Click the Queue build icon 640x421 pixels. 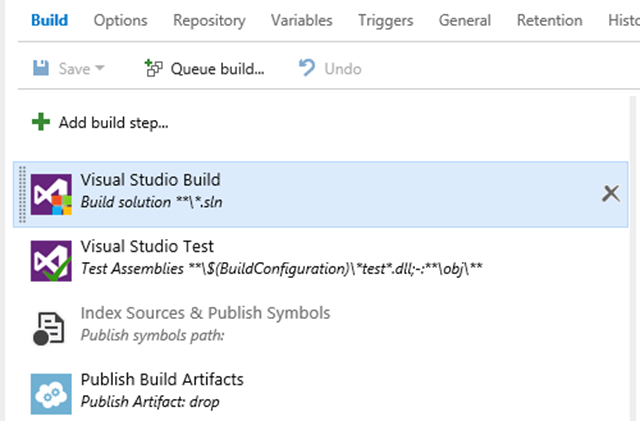(x=153, y=68)
